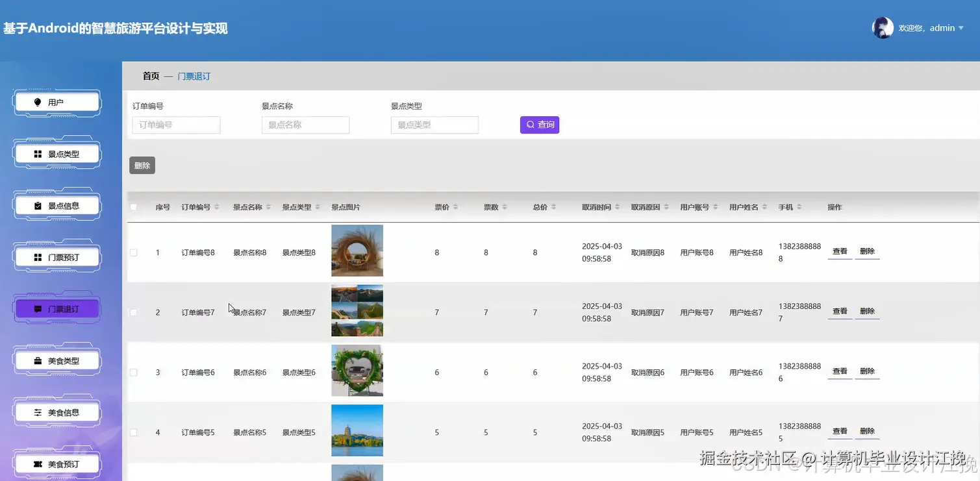Click 删除 for 订单编号6
Viewport: 980px width, 481px height.
click(867, 372)
